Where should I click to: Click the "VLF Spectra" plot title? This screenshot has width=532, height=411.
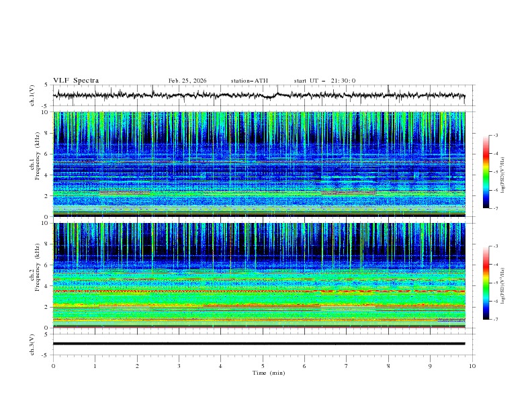[76, 81]
